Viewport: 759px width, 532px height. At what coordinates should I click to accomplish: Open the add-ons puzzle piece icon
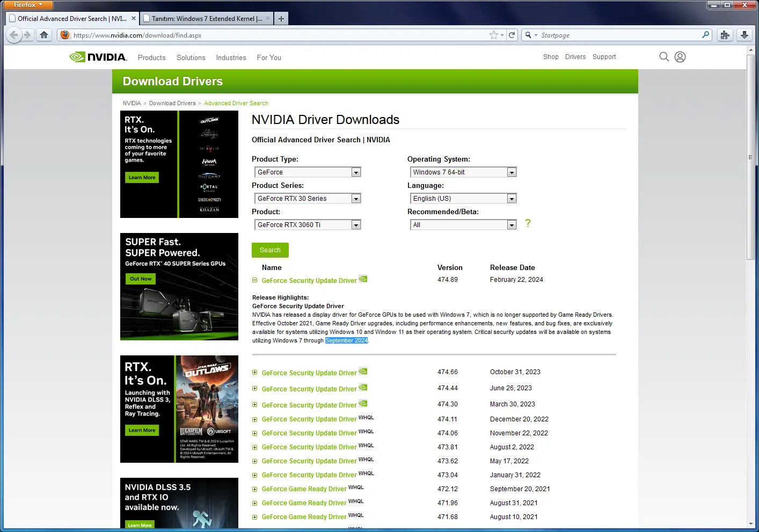(x=725, y=35)
